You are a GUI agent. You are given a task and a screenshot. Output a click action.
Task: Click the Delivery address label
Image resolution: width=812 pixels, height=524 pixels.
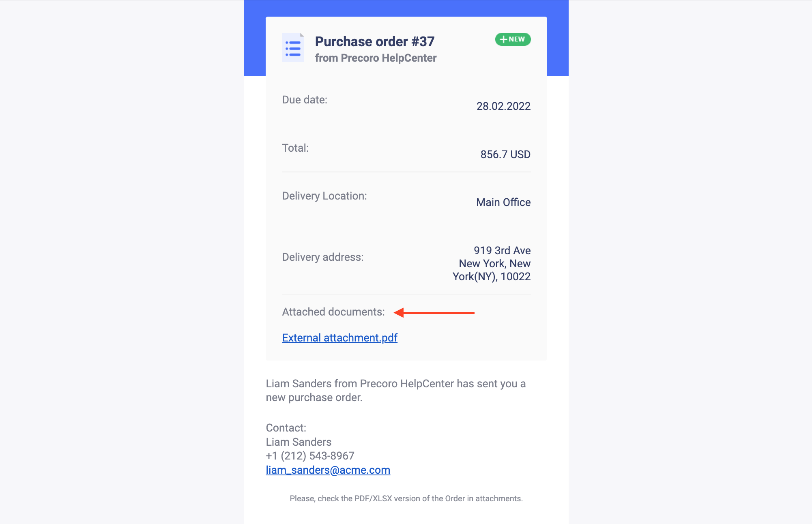(323, 257)
